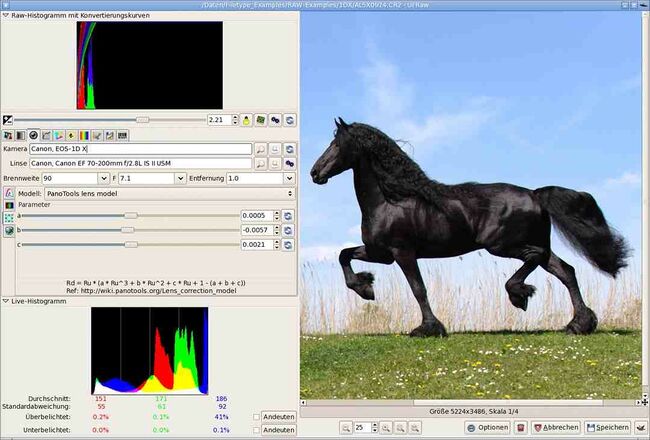Enable Unterbelichtet underexposure checkbox
The width and height of the screenshot is (650, 440).
point(258,429)
